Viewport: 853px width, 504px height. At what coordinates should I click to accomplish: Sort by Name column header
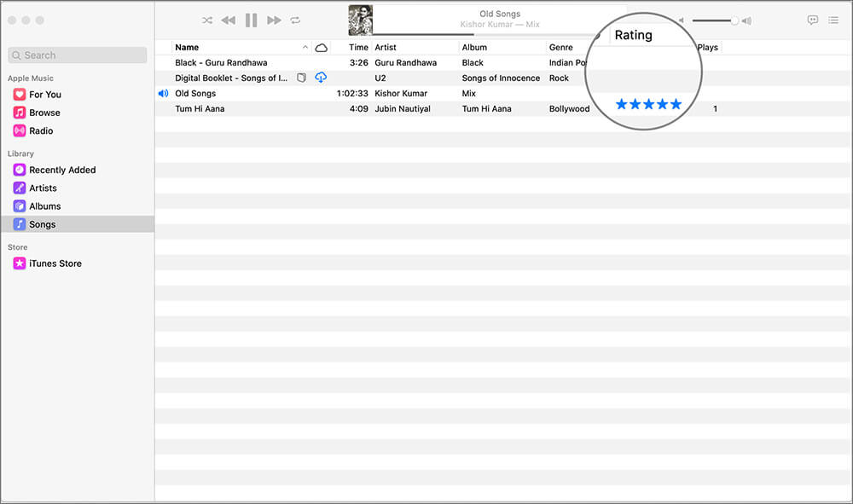[187, 47]
